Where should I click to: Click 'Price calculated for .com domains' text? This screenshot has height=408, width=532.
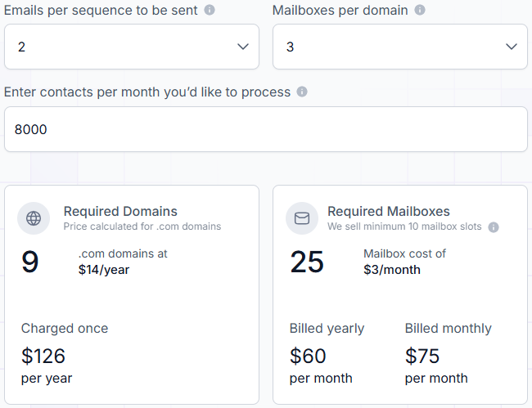tap(142, 226)
